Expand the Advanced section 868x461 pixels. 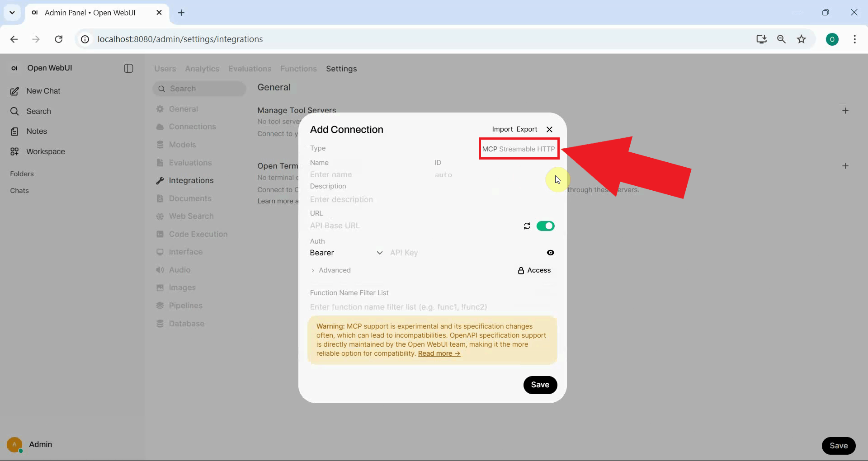pyautogui.click(x=330, y=270)
